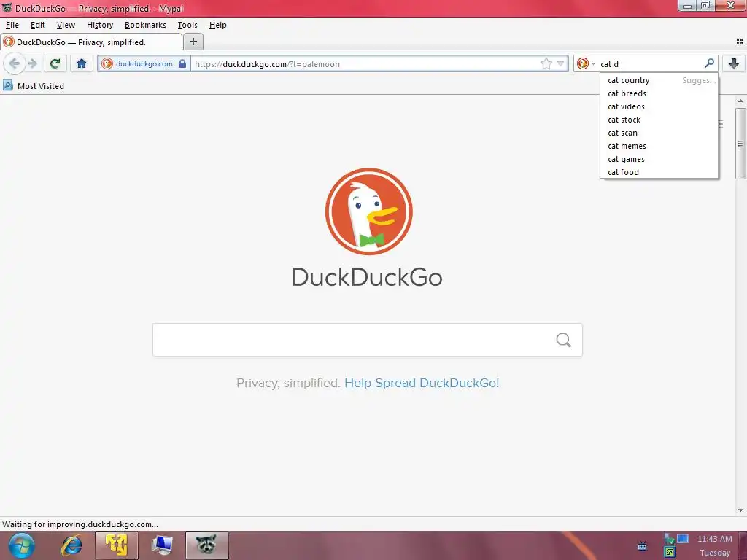Click the list all tabs icon

tap(740, 42)
